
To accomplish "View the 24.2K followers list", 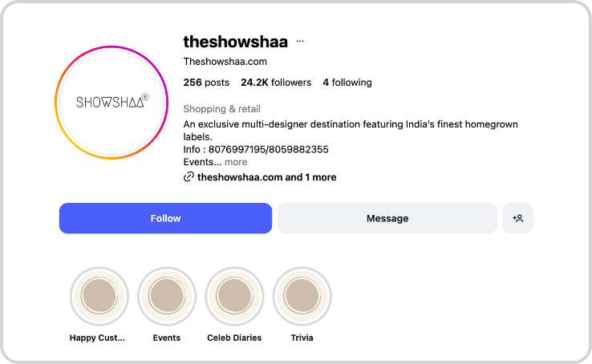I will point(276,83).
